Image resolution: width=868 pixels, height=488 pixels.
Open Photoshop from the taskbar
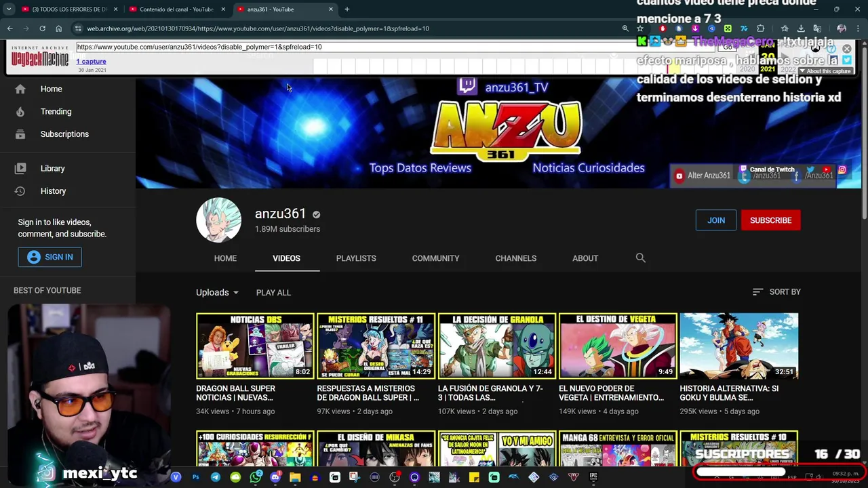[196, 477]
